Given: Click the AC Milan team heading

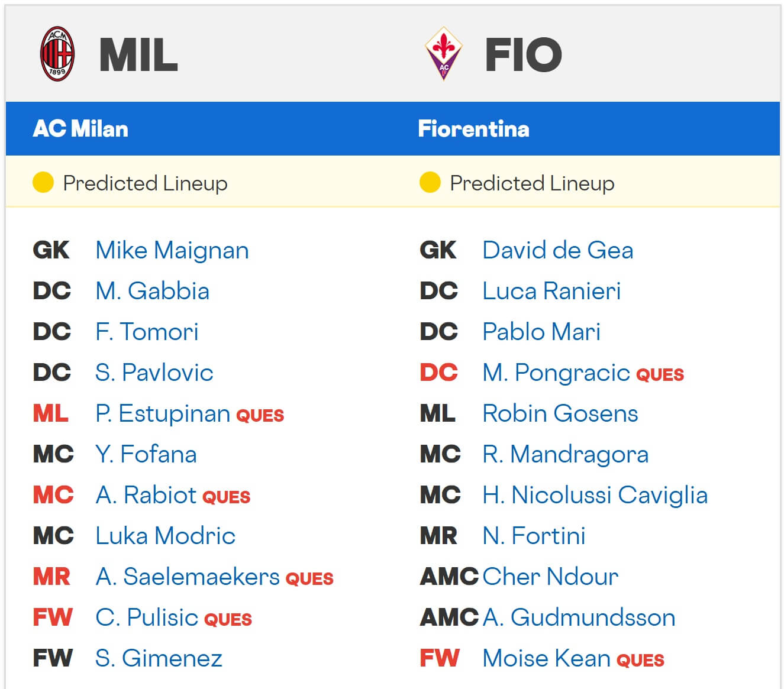Looking at the screenshot, I should point(80,129).
